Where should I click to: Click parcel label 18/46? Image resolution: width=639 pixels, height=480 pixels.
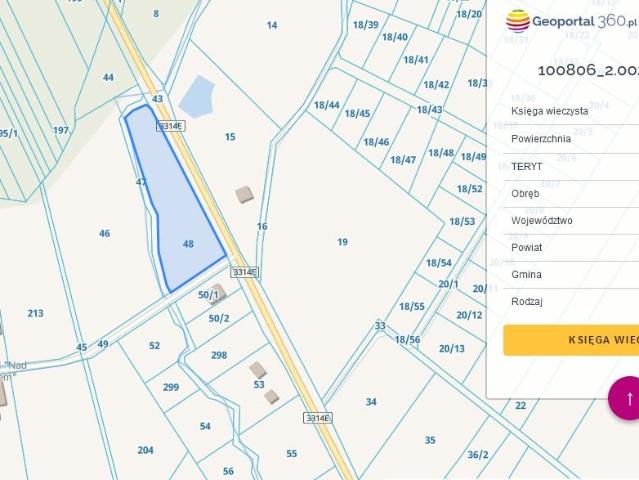(x=376, y=142)
